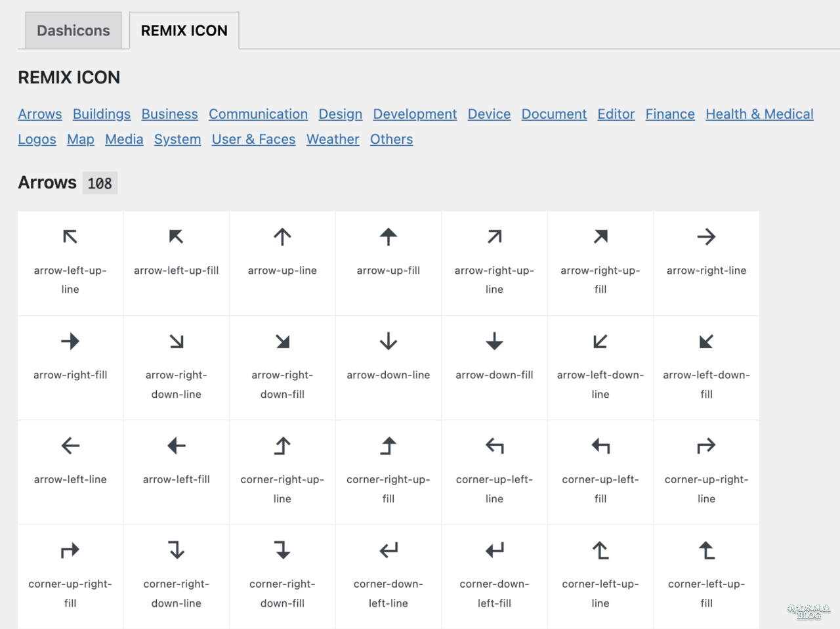Click the Arrows count badge 108
The image size is (840, 629).
click(100, 183)
